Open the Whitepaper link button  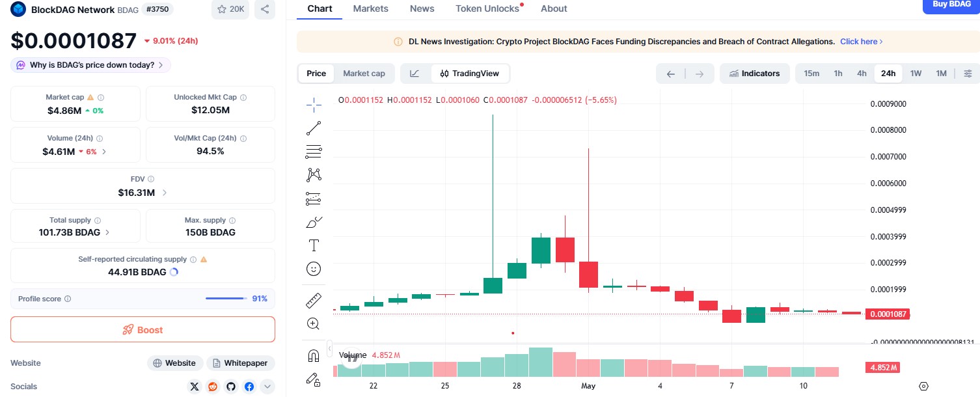point(241,363)
